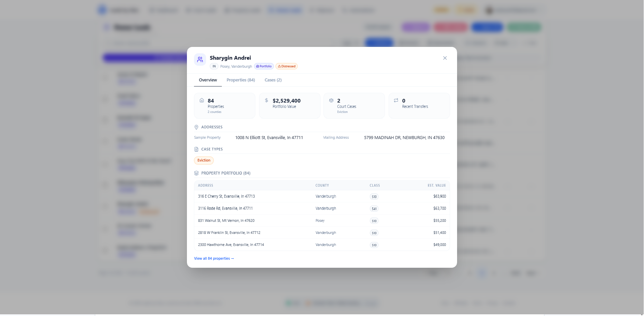Click mailing address 5799 Madinah Dr
Screen dimensions: 644x316
click(x=404, y=138)
